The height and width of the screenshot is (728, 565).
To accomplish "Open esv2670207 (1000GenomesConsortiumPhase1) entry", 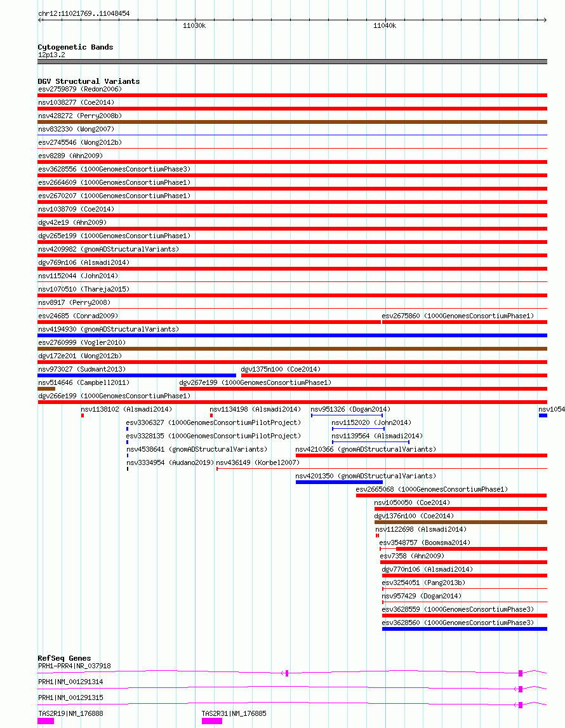I will pos(114,196).
